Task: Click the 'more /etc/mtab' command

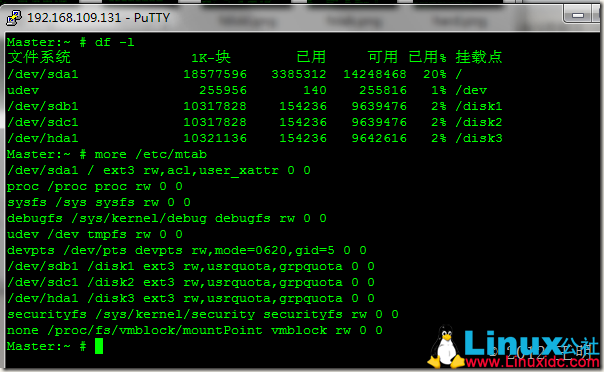Action: click(x=151, y=154)
